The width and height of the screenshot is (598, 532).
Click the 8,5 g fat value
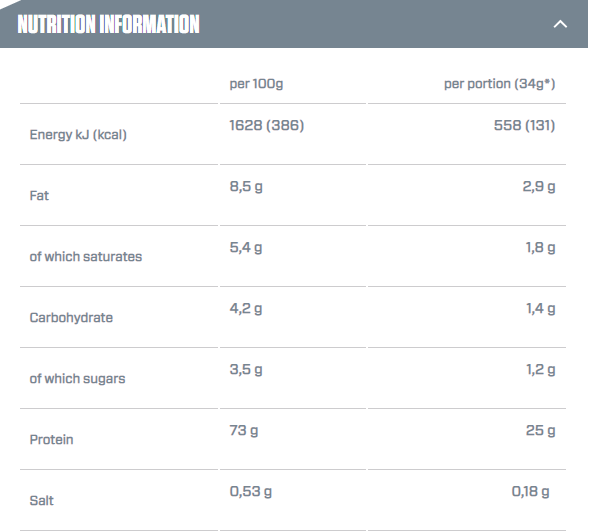coord(246,186)
